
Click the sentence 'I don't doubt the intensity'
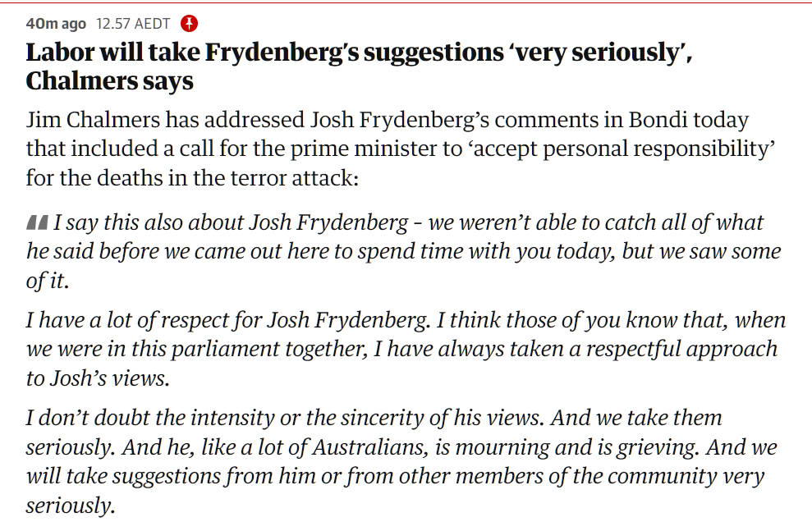tap(205, 417)
